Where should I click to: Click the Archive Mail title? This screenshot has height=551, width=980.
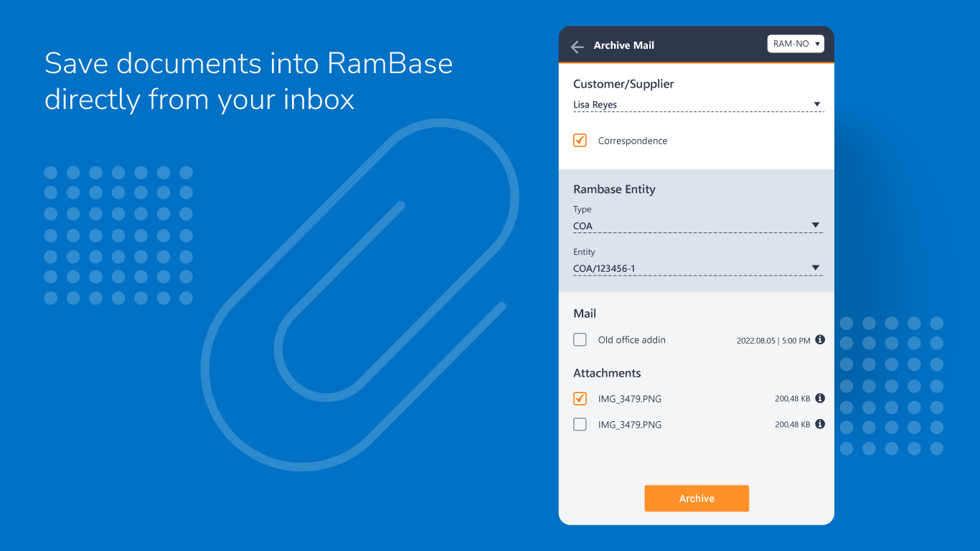click(x=623, y=45)
